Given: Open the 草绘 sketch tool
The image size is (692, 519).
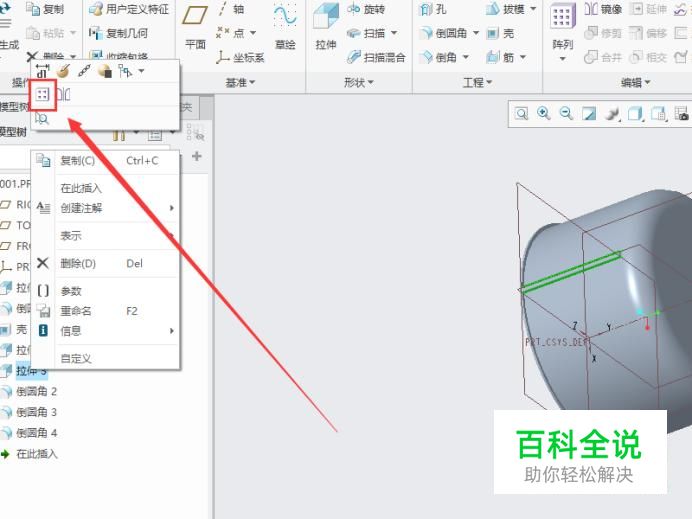Looking at the screenshot, I should pos(285,26).
